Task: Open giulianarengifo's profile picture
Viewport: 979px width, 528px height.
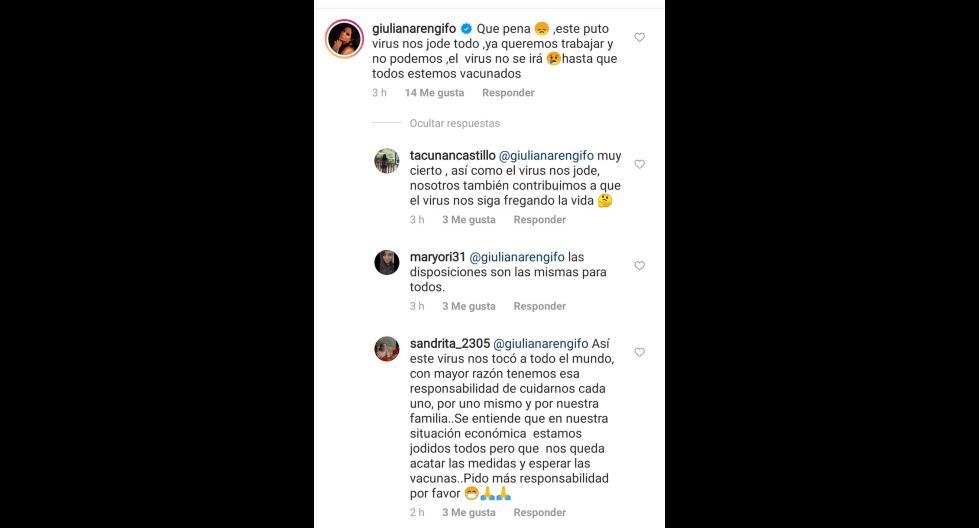Action: tap(344, 39)
